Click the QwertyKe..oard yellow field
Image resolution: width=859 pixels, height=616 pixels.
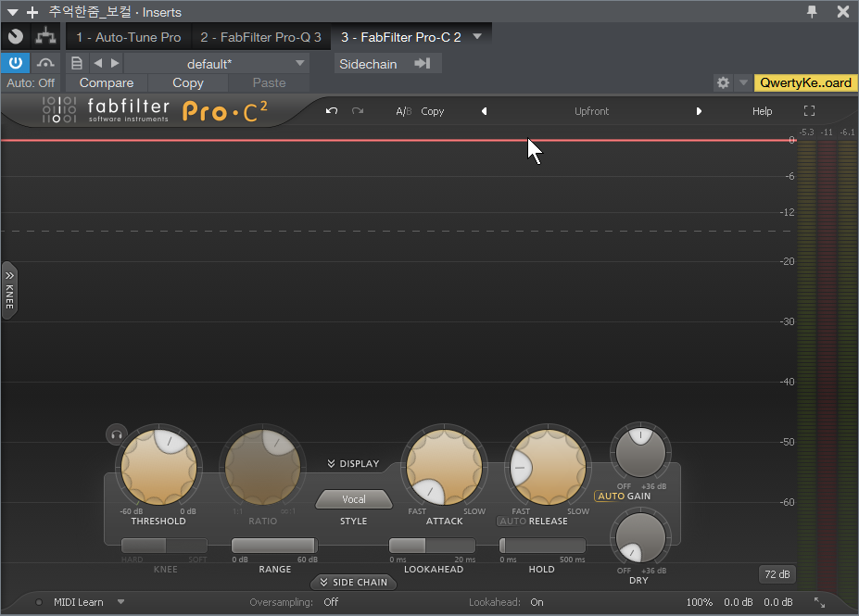click(x=805, y=82)
